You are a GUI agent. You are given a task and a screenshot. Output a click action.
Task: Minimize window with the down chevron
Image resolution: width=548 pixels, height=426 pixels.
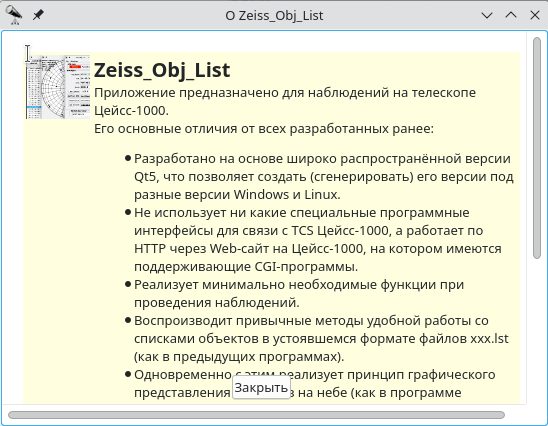point(487,15)
